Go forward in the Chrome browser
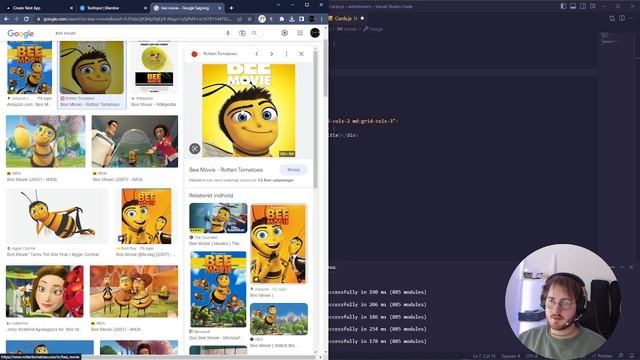This screenshot has height=360, width=640. 16,19
